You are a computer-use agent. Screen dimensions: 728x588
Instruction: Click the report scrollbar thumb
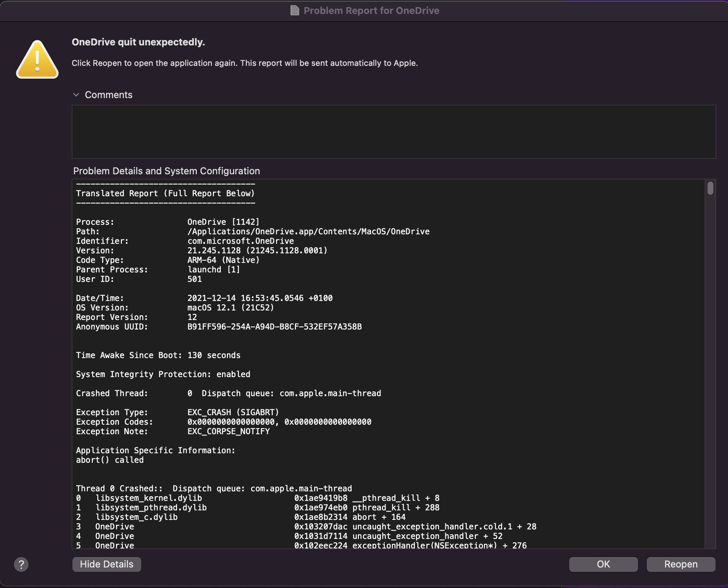point(710,188)
